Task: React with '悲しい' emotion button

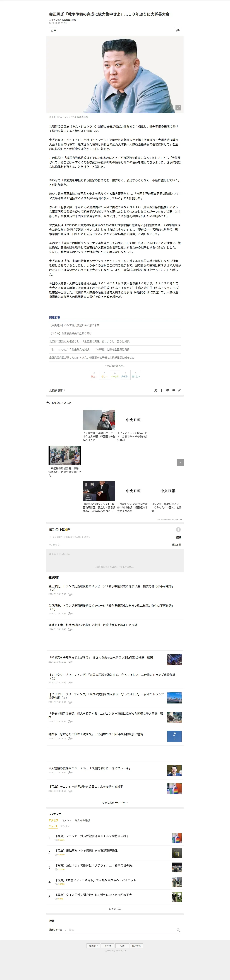Action: click(105, 375)
